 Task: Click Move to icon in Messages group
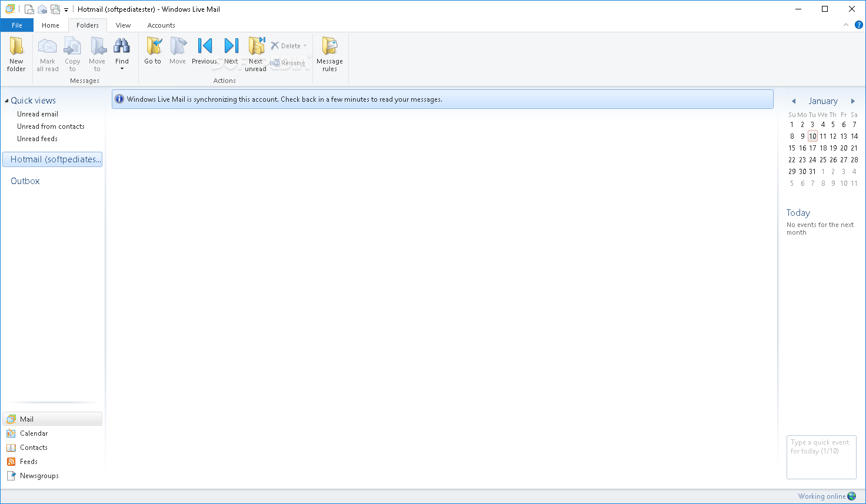[x=97, y=54]
